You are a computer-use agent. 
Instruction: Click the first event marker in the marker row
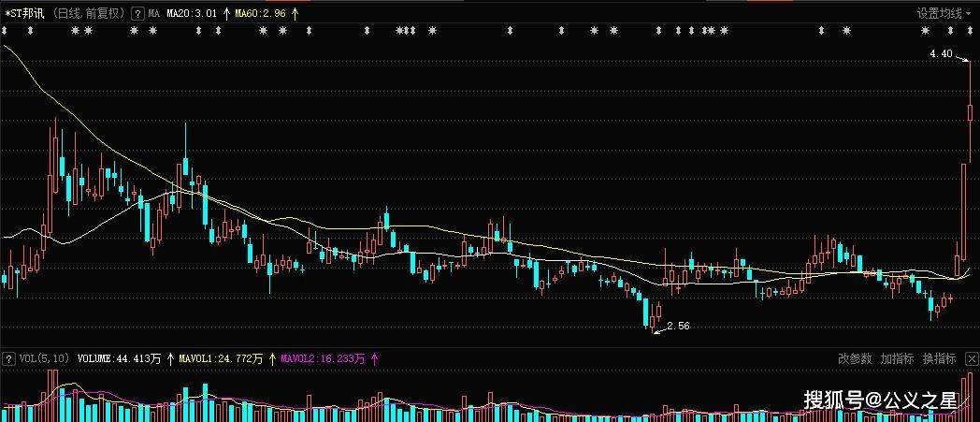click(5, 30)
